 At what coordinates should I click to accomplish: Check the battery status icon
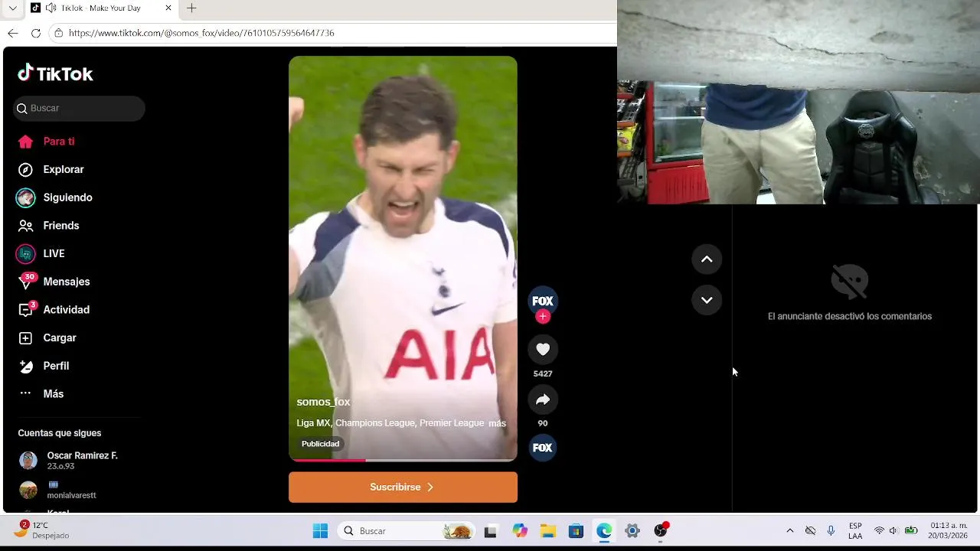(911, 530)
